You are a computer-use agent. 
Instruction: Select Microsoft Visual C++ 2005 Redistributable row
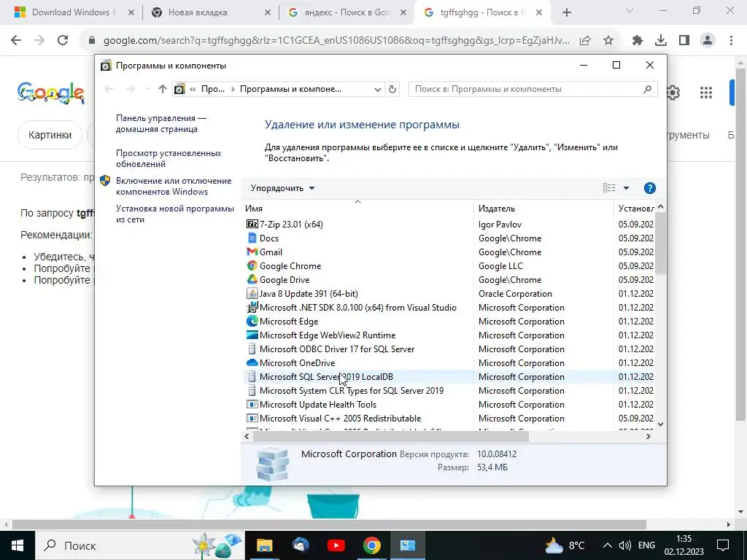(449, 418)
